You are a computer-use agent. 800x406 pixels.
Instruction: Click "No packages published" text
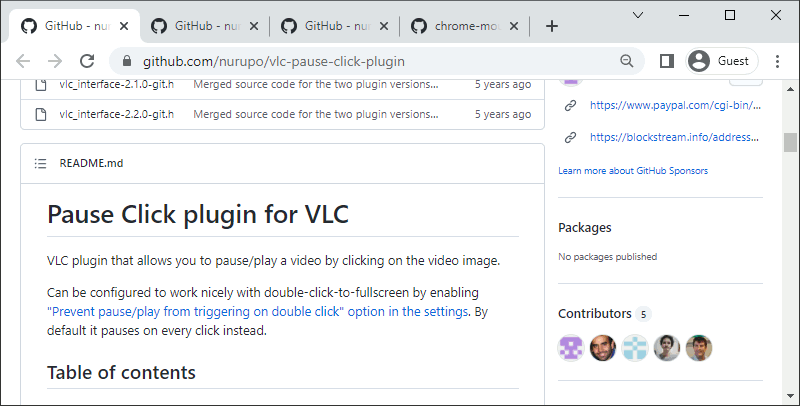tap(608, 257)
